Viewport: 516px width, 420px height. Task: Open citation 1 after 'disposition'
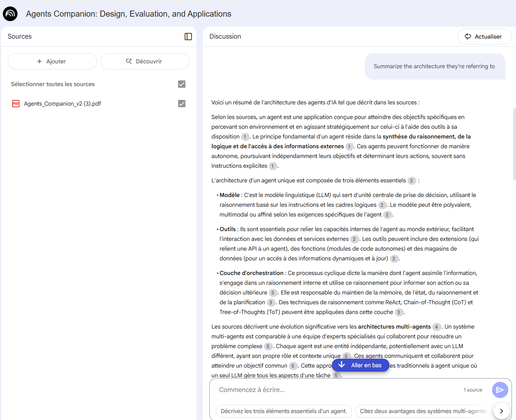245,137
